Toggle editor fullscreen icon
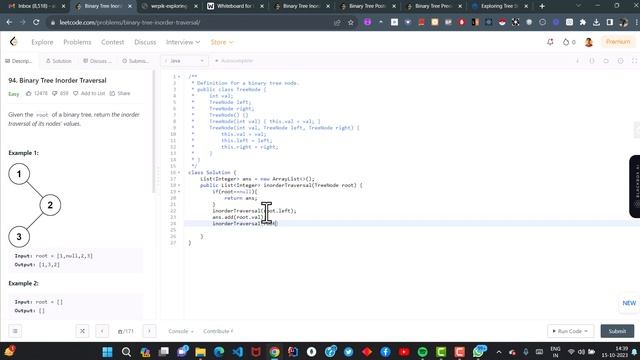 pos(634,61)
